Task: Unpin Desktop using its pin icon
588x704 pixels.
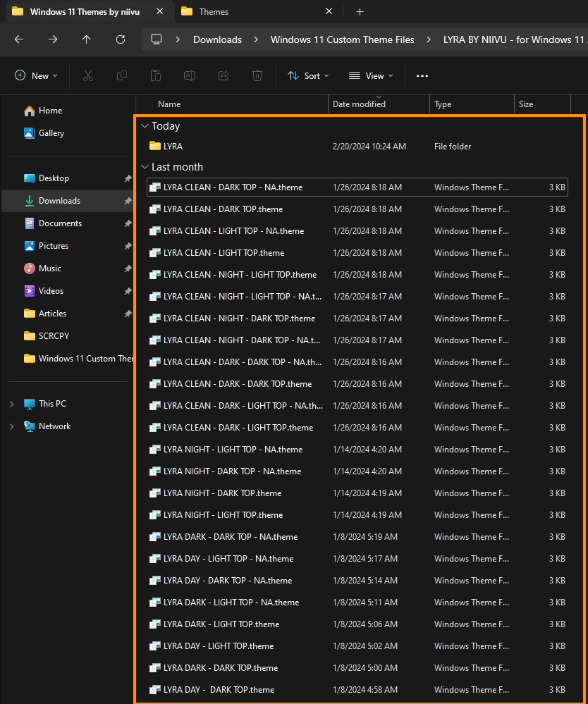Action: pos(128,178)
